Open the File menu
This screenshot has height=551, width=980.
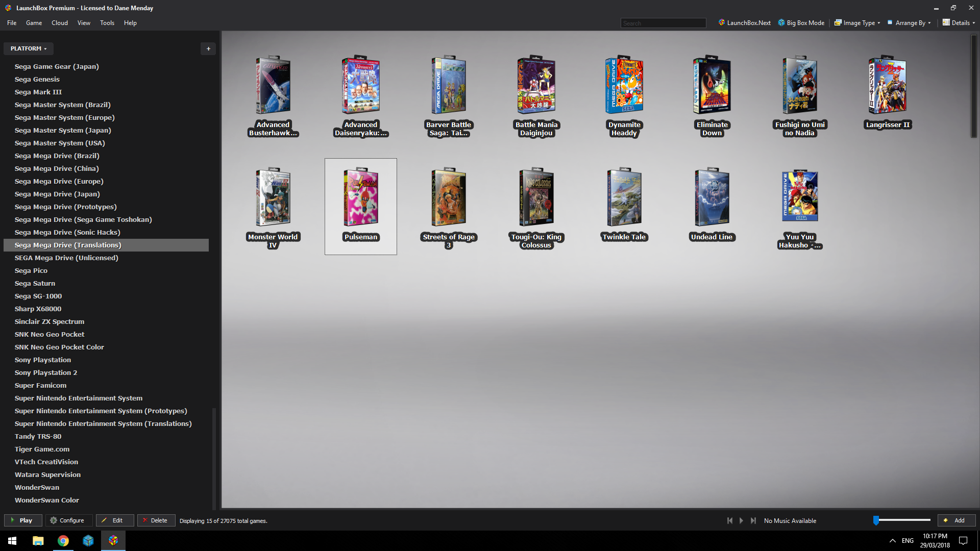[12, 23]
